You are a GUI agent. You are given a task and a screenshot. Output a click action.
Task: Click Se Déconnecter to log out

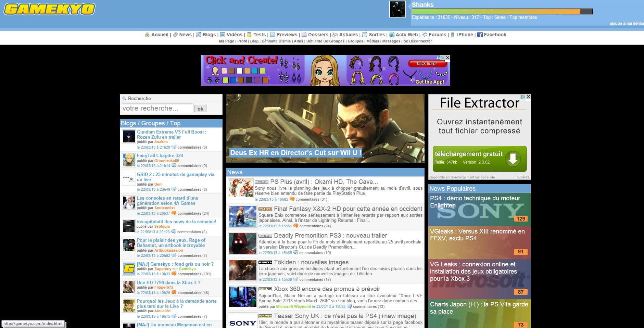pos(418,41)
